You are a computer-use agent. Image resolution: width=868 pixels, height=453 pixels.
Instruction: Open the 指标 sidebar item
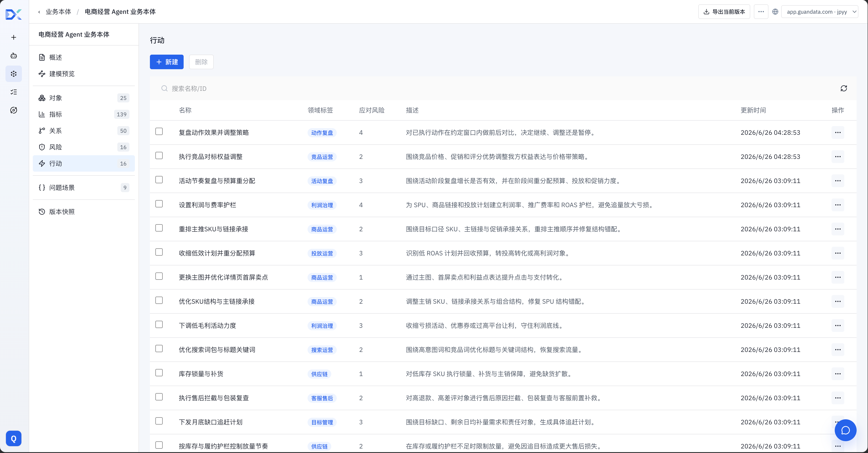pos(84,115)
